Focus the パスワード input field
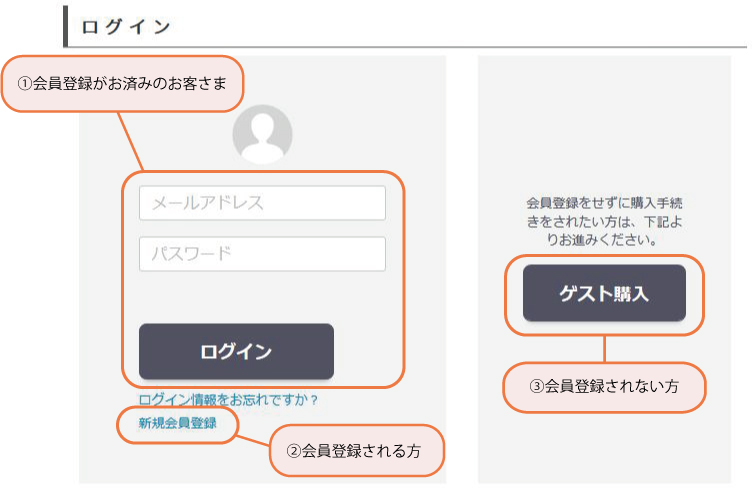The image size is (752, 496). (x=262, y=254)
